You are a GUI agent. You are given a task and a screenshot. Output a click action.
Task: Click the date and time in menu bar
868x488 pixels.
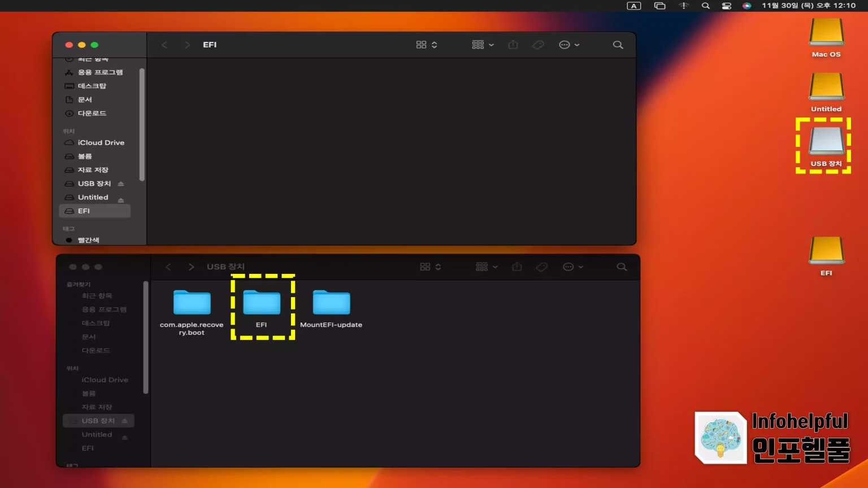(809, 6)
